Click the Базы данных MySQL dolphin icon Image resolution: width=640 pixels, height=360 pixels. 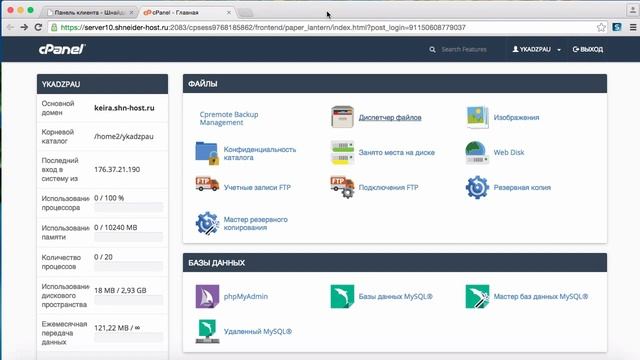pos(342,296)
